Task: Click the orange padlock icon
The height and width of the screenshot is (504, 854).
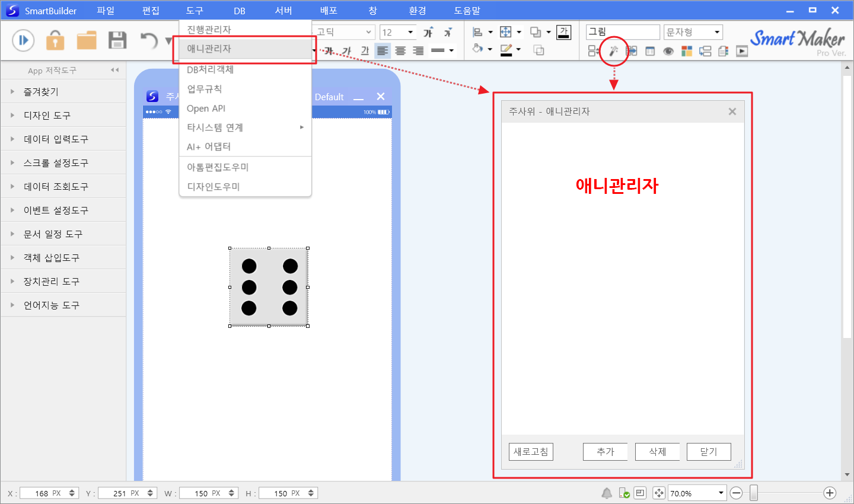Action: [x=55, y=40]
